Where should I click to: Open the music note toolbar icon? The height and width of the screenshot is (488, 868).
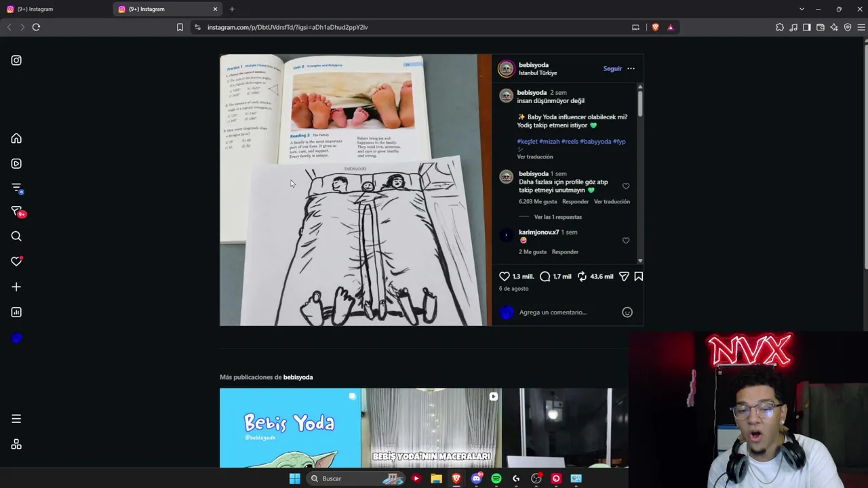[793, 27]
